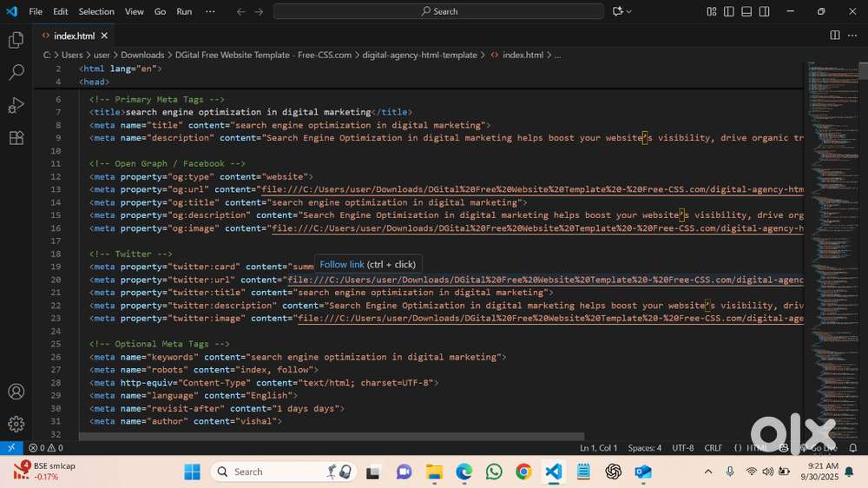The width and height of the screenshot is (868, 488).
Task: Open the editor More Actions ellipsis
Action: point(852,36)
